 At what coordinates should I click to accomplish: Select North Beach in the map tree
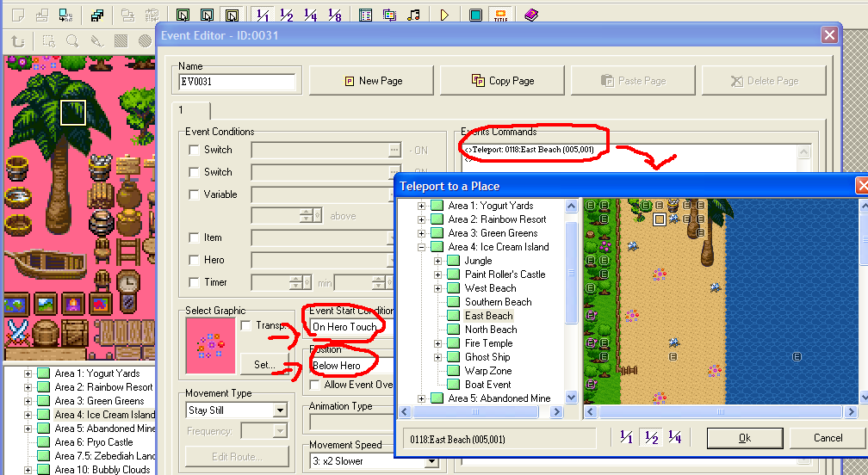pos(491,330)
